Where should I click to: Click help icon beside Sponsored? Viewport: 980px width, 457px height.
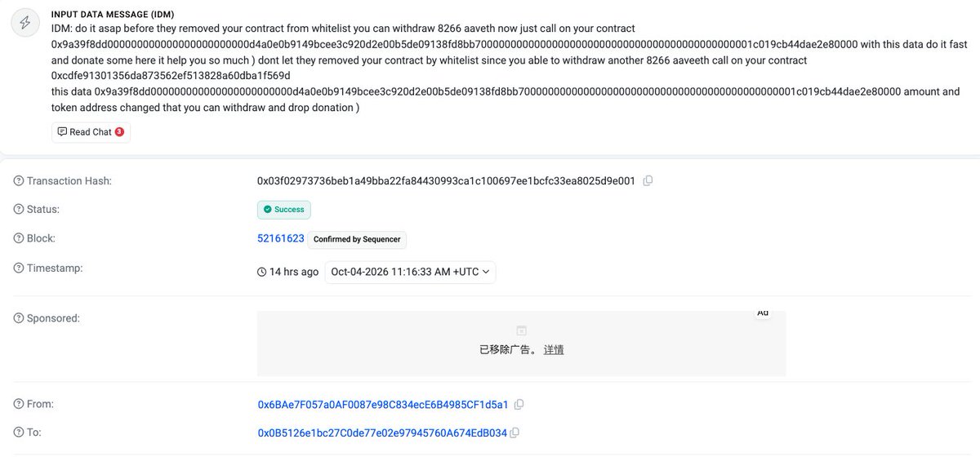19,318
